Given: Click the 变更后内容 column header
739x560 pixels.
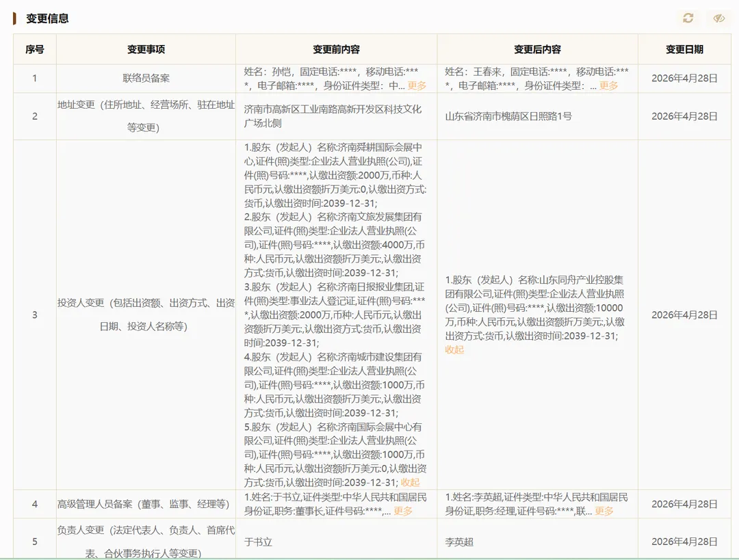Looking at the screenshot, I should 537,49.
